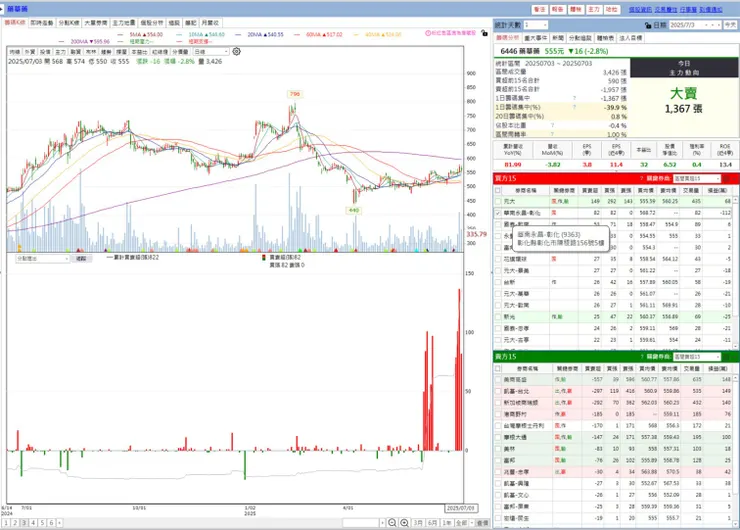
Task: Check the 台新 broker checkbox
Action: (x=498, y=282)
